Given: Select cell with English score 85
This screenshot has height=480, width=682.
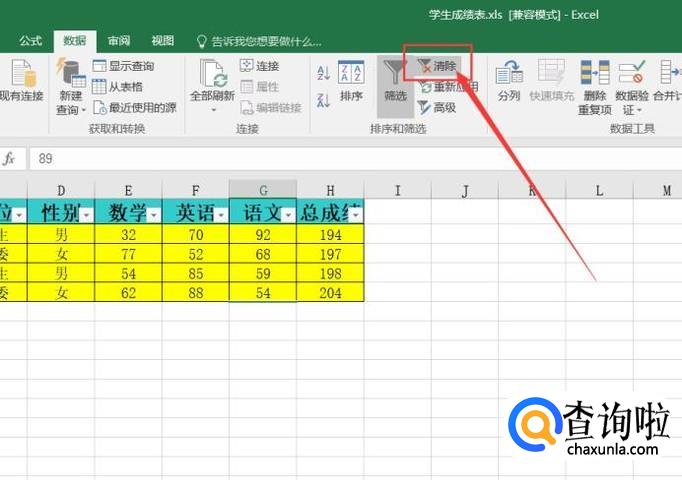Looking at the screenshot, I should (196, 273).
